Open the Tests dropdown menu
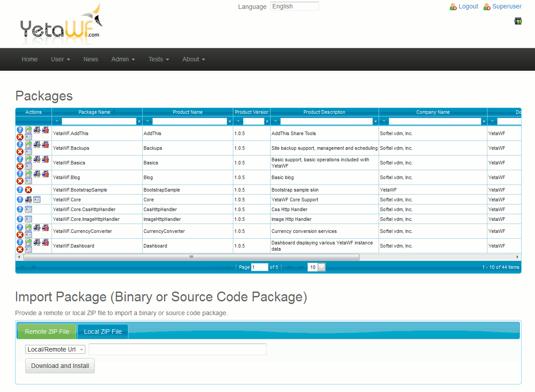Screen dimensions: 535x392 (159, 59)
